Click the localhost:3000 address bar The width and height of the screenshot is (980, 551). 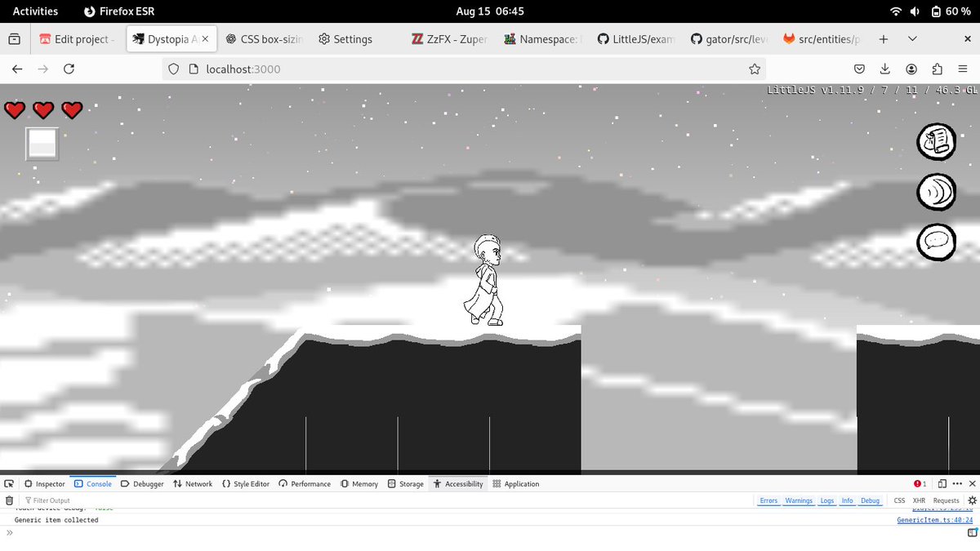point(465,69)
